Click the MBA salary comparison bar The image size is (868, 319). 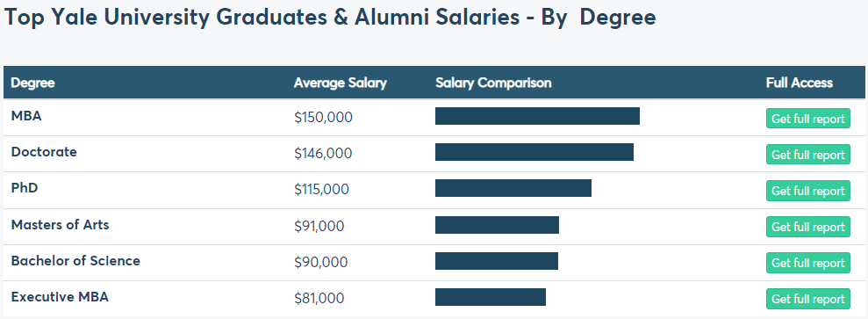[x=537, y=116]
